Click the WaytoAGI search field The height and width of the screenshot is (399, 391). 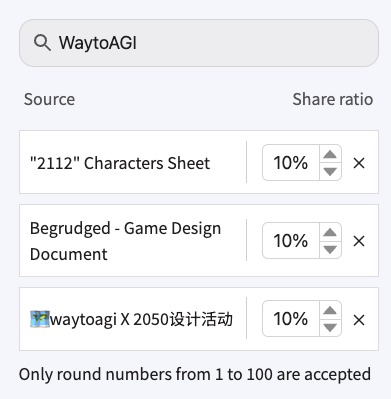[x=199, y=43]
